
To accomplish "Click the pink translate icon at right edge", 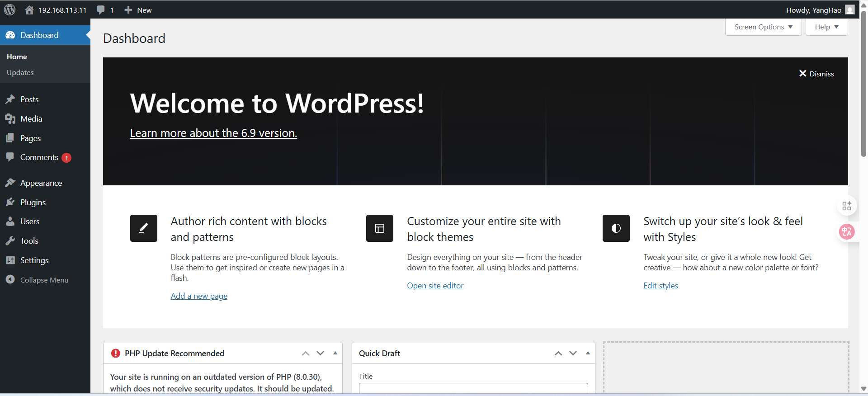I will (847, 232).
